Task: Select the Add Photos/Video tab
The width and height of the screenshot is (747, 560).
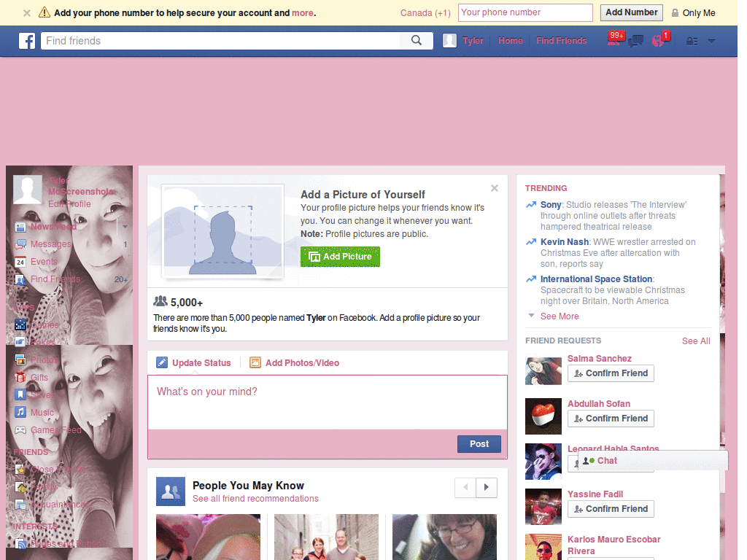Action: [295, 363]
